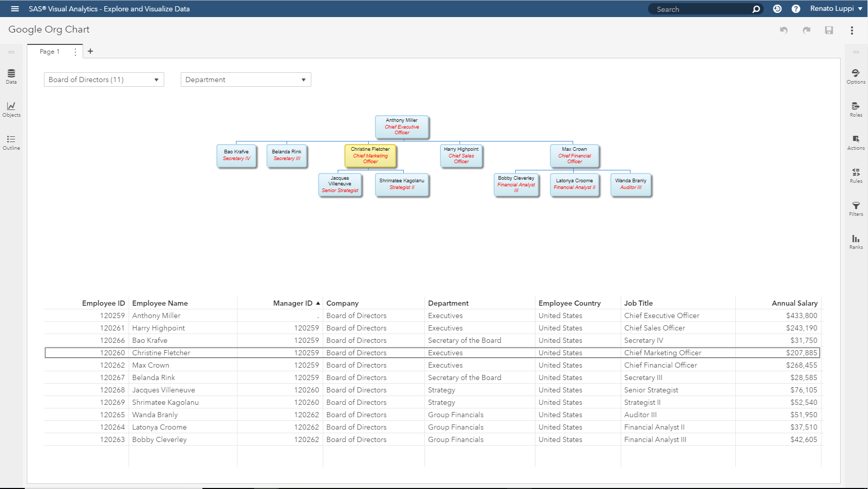Viewport: 868px width, 489px height.
Task: Select the Christine Fletcher org chart node
Action: [x=370, y=155]
